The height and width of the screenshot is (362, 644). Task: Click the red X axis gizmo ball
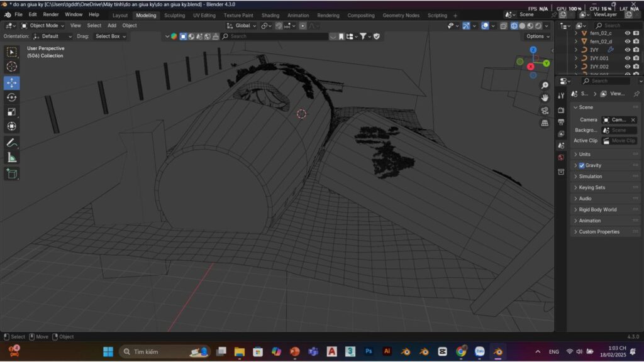click(x=531, y=66)
